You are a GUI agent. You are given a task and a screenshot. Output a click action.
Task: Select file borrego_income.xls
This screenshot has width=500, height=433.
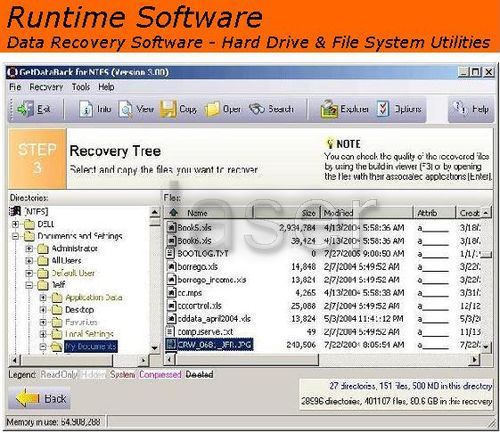coord(212,280)
